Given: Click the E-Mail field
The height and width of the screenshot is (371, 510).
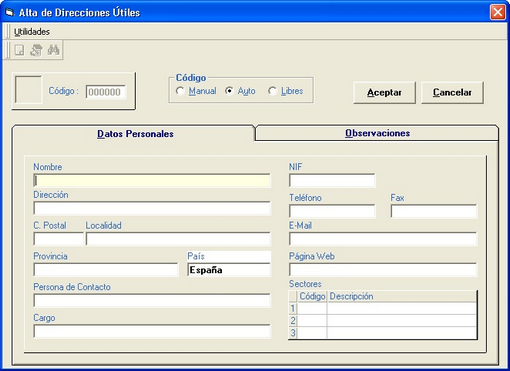Looking at the screenshot, I should coord(383,239).
